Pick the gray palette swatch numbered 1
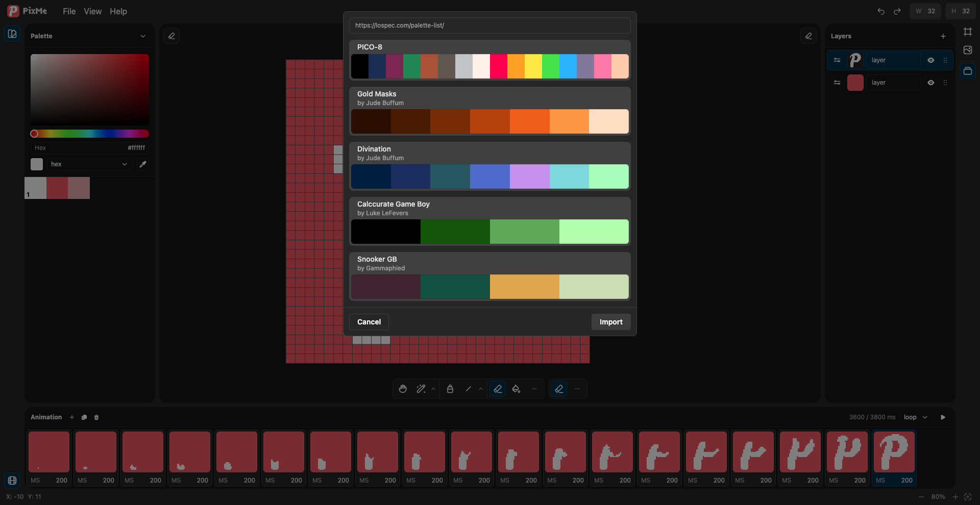This screenshot has width=980, height=505. 35,188
